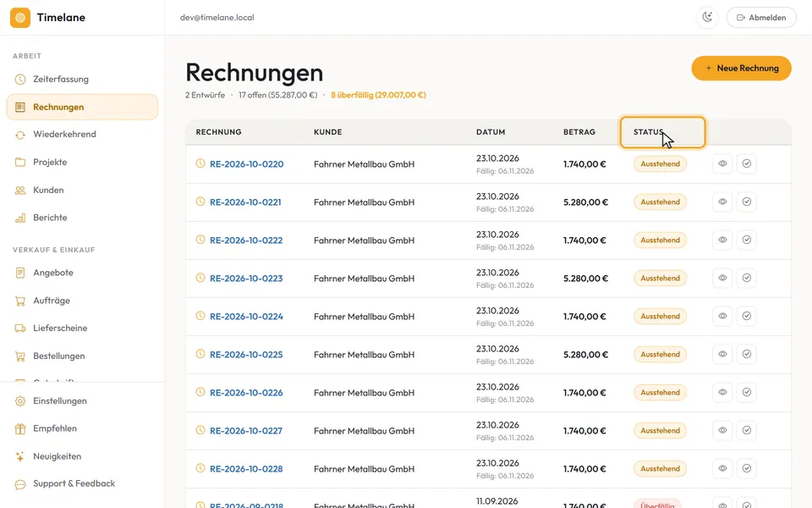
Task: Click the 17 offen summary text
Action: (x=277, y=96)
